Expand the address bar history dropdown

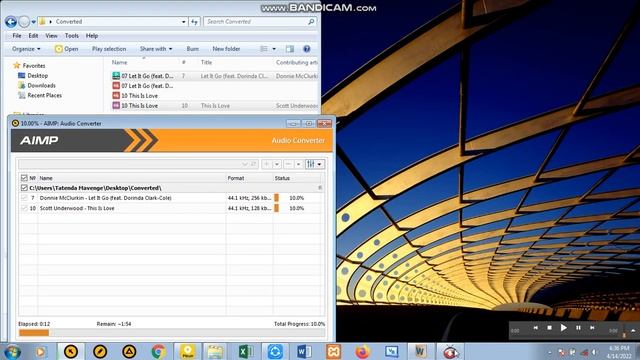tap(184, 22)
